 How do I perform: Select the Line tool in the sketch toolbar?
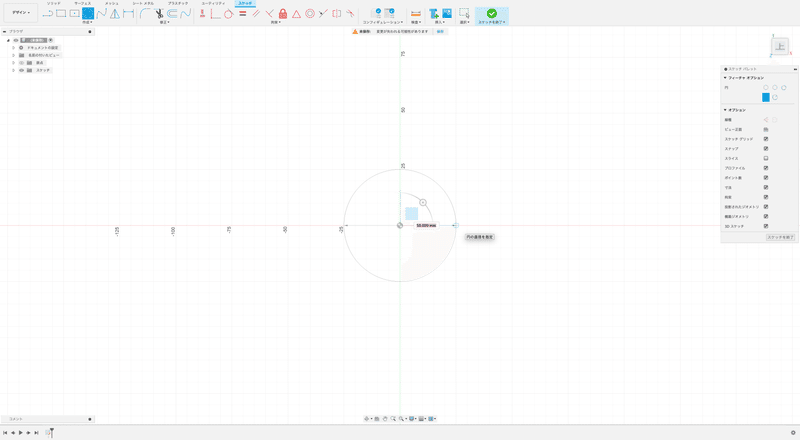click(x=47, y=14)
